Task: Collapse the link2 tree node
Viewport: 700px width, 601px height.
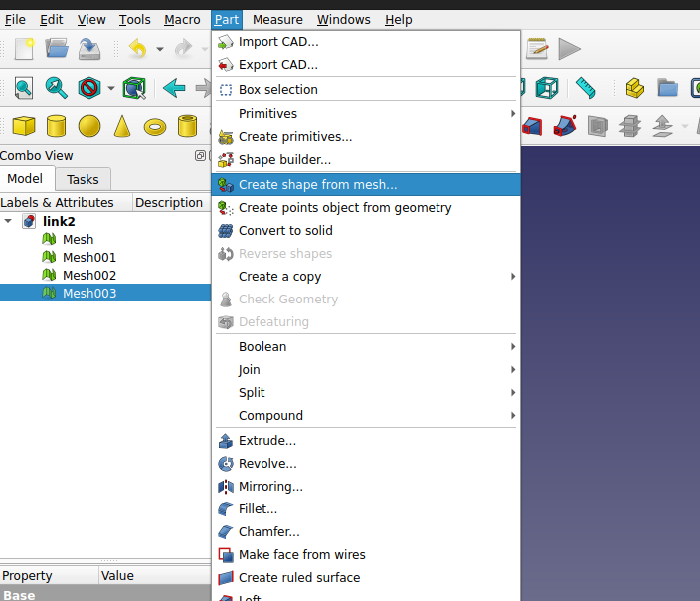Action: point(9,221)
